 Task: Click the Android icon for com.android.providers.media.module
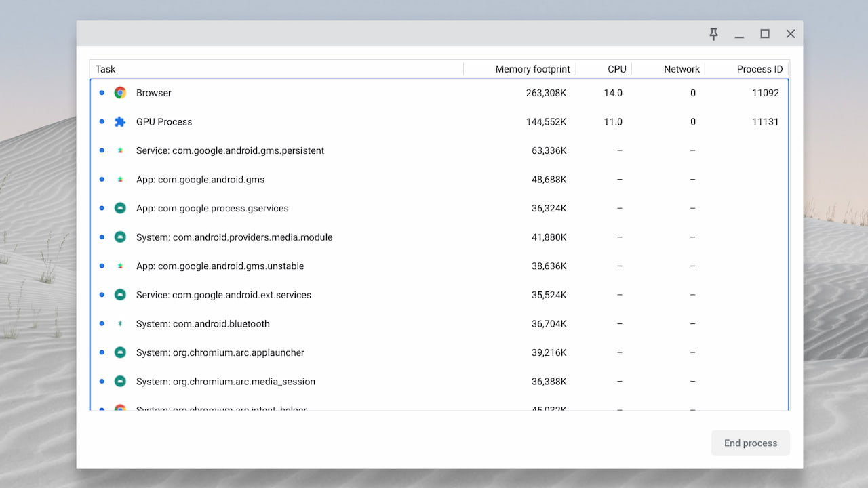pos(120,237)
